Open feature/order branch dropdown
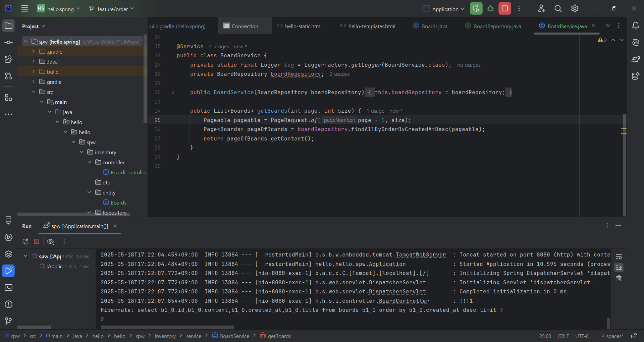 (111, 9)
